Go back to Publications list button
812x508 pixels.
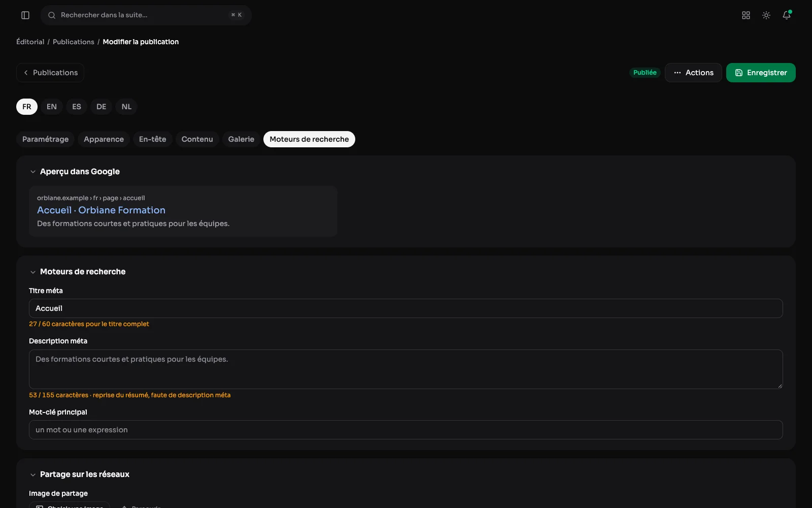(50, 73)
